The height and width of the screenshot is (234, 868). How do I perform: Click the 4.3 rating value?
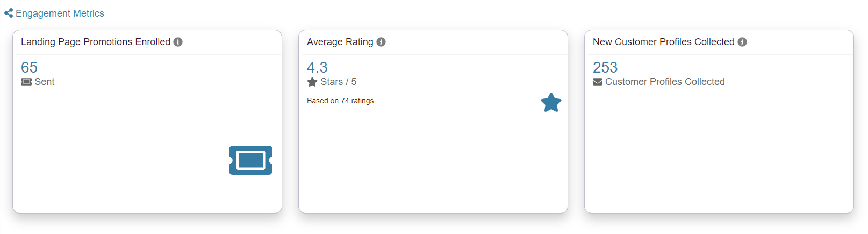pos(317,67)
